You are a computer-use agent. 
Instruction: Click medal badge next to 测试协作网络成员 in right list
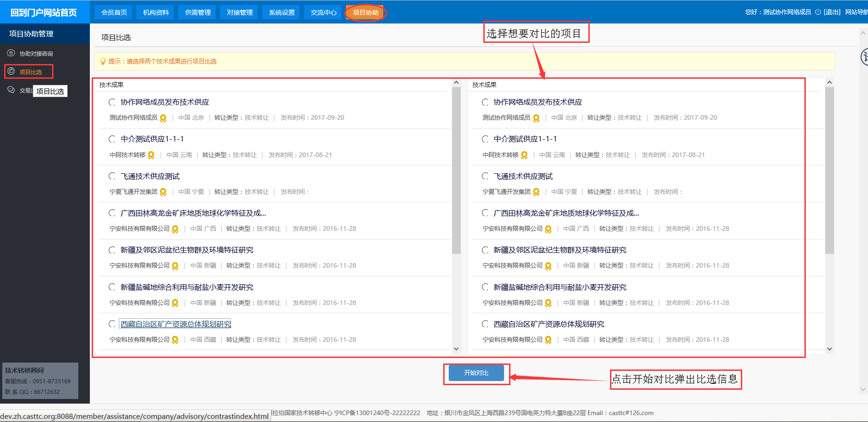[536, 118]
